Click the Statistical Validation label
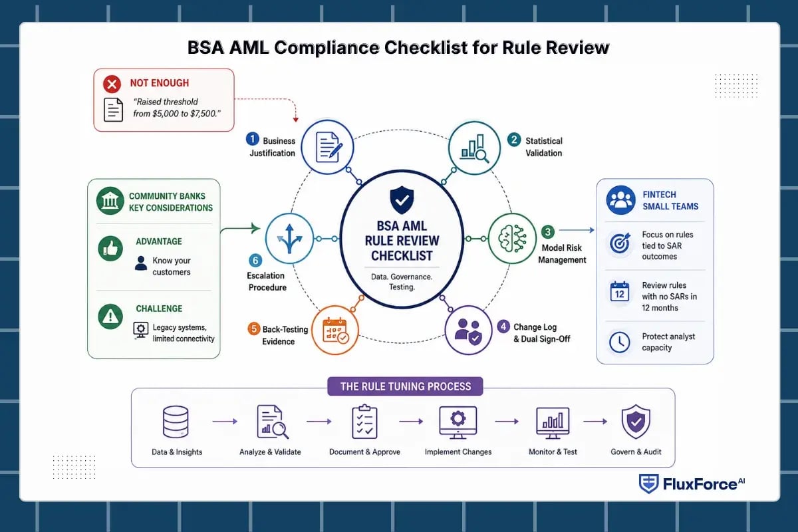This screenshot has width=798, height=532. coord(543,147)
